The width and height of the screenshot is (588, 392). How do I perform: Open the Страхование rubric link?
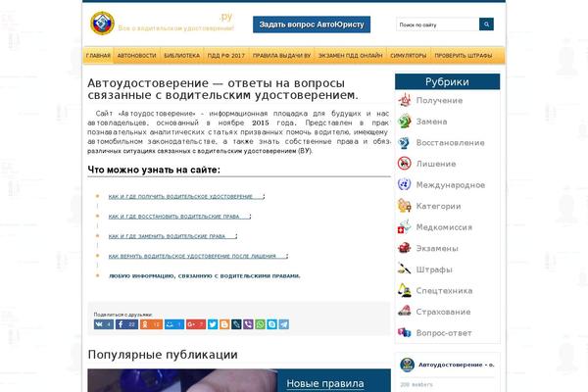tap(443, 312)
